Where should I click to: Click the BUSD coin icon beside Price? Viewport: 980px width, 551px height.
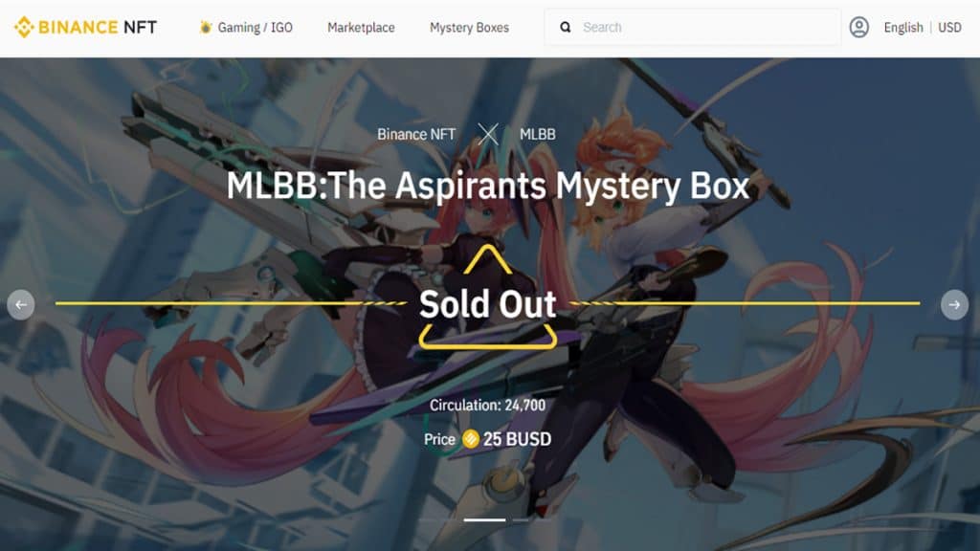tap(470, 439)
